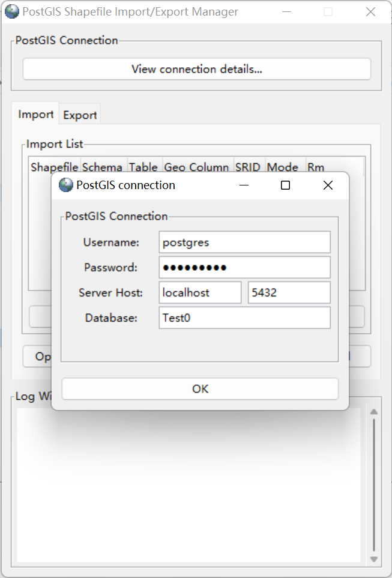
Task: Close the Shapefile Import/Export Manager window
Action: pyautogui.click(x=370, y=12)
